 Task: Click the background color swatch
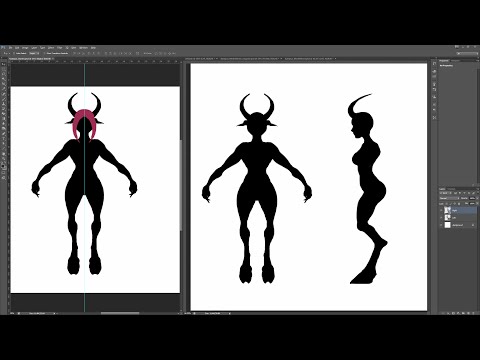point(5,168)
